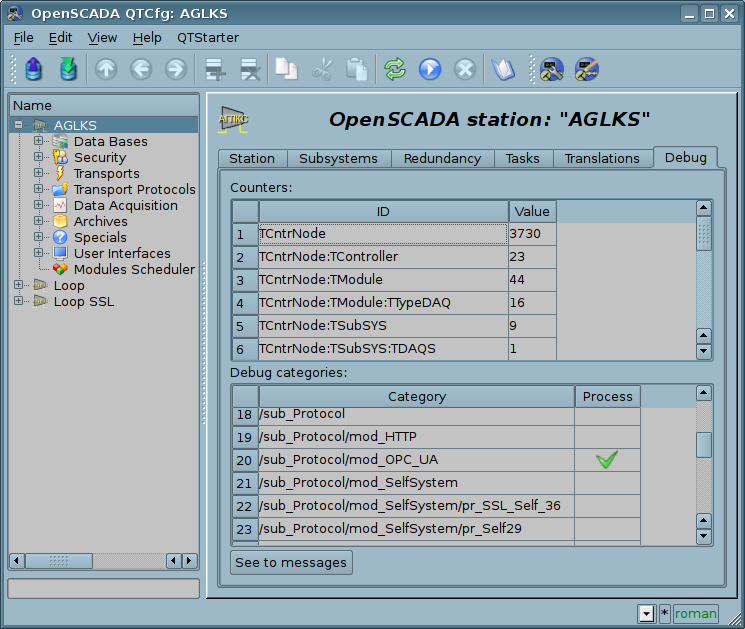Open the View menu
This screenshot has width=745, height=629.
[102, 38]
